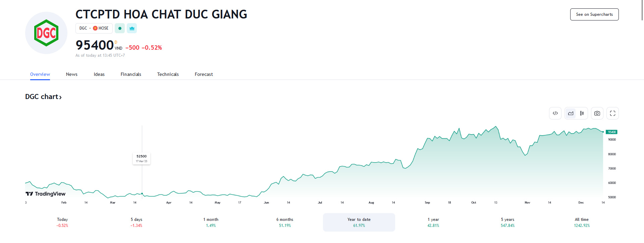Image resolution: width=644 pixels, height=243 pixels.
Task: Open the DGC chart detail view
Action: [44, 97]
